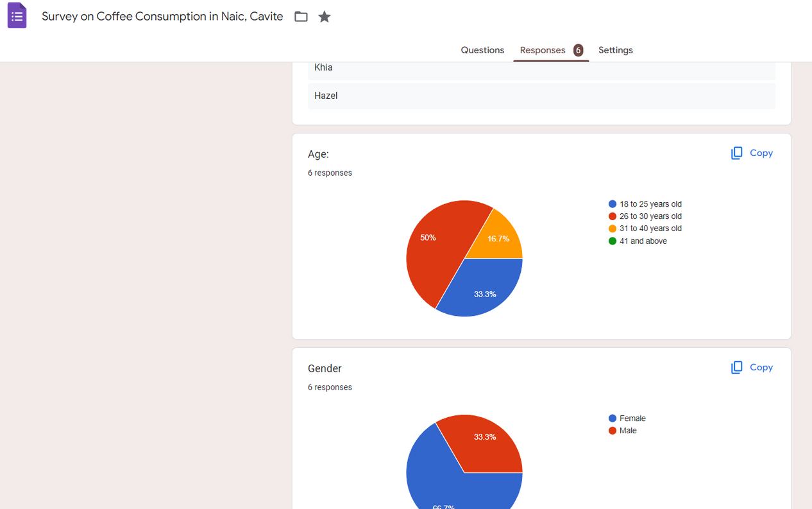The height and width of the screenshot is (509, 812).
Task: Click the move to folder icon
Action: point(301,17)
